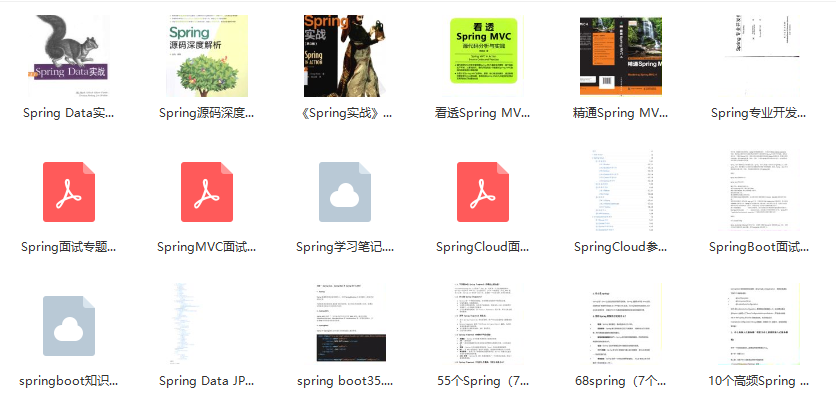Image resolution: width=836 pixels, height=406 pixels.
Task: Open the SpringCloud面试 PDF icon
Action: click(483, 192)
